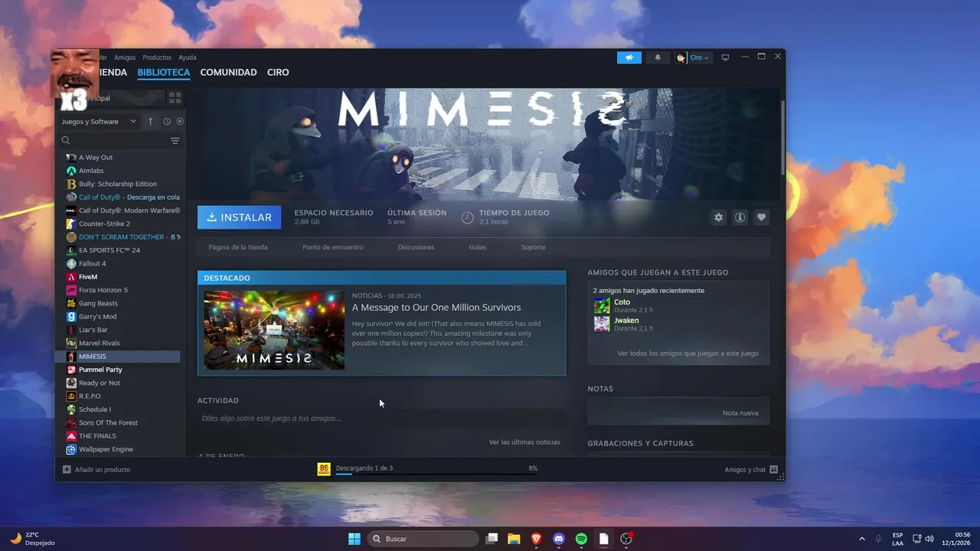Open Amigos y chat panel
The width and height of the screenshot is (980, 551).
(x=751, y=470)
